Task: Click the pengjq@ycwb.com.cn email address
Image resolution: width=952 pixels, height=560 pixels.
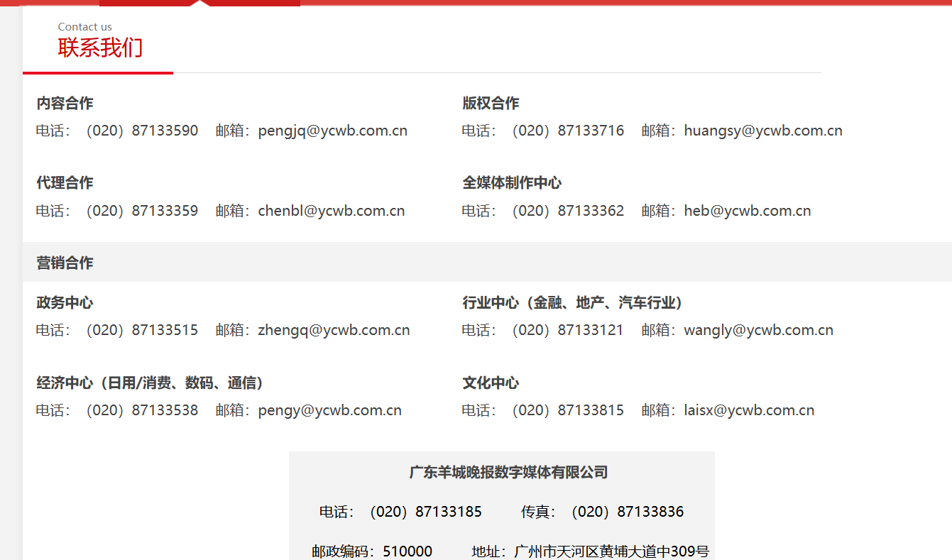Action: pos(332,130)
